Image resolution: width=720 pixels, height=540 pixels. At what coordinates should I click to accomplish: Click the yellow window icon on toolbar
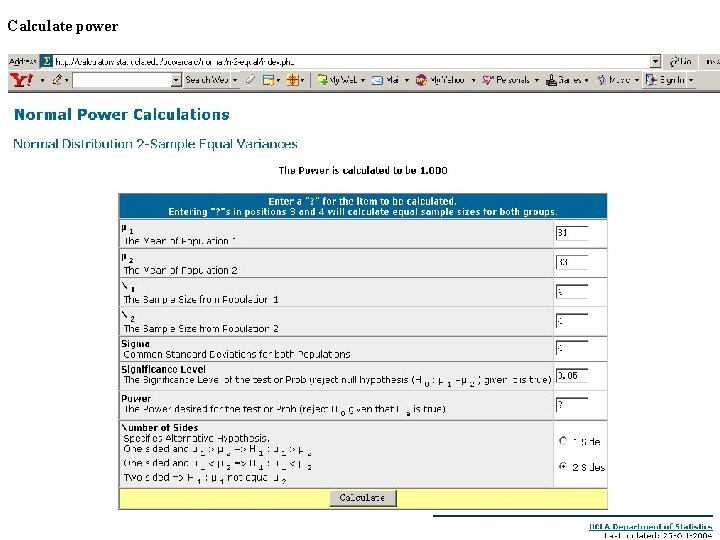point(268,80)
